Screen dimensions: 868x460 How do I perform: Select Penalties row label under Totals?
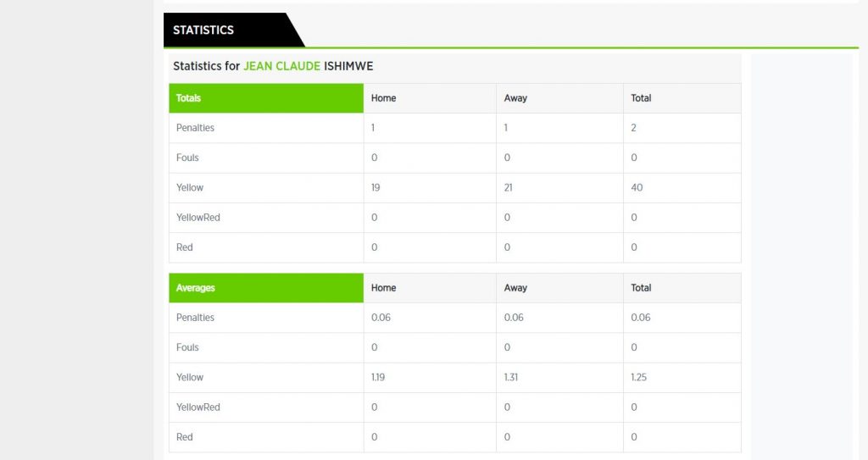(x=195, y=128)
